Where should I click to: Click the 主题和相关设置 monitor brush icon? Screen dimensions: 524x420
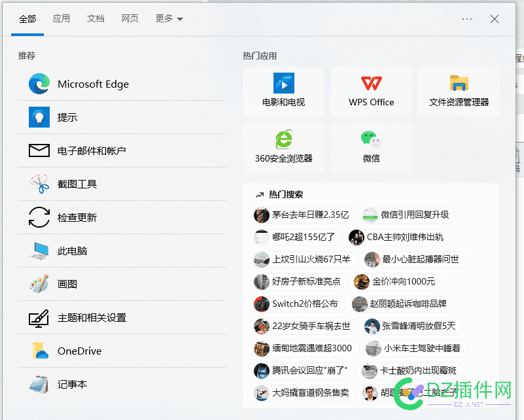(x=39, y=318)
